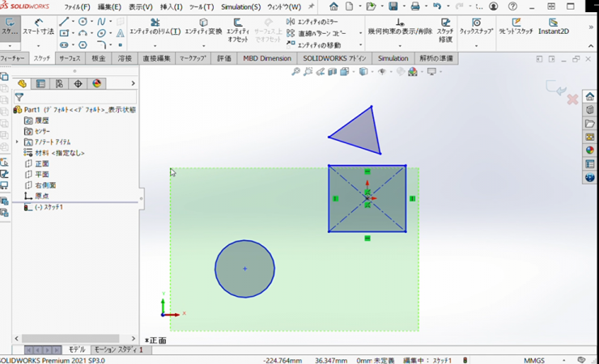
Task: Open 編集(E) menu
Action: coord(109,6)
